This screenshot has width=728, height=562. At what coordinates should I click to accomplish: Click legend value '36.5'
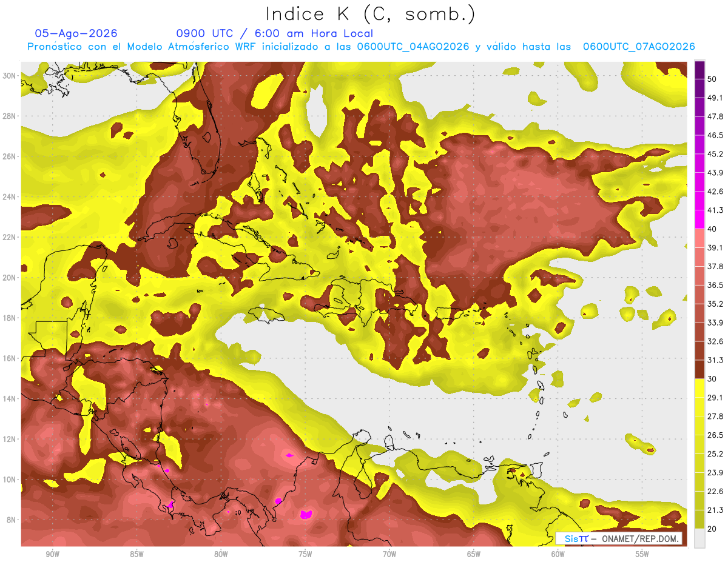point(715,285)
